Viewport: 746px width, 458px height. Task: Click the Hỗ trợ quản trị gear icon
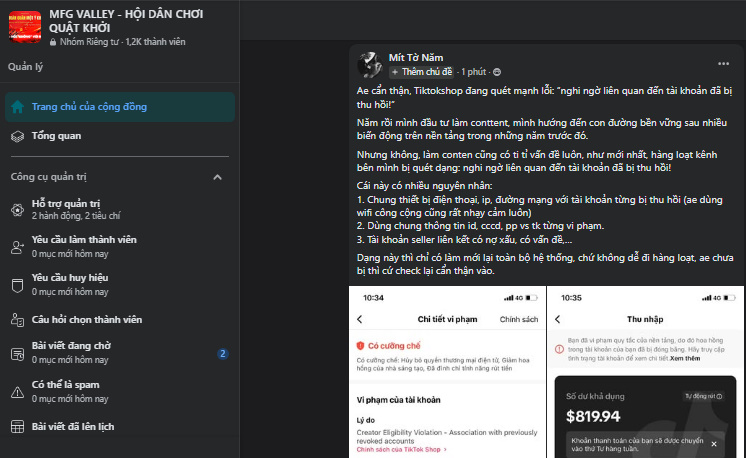click(x=17, y=209)
